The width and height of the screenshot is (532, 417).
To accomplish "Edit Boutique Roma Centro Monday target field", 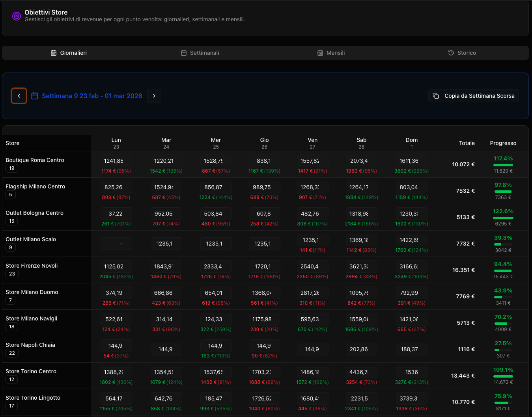I will [116, 161].
